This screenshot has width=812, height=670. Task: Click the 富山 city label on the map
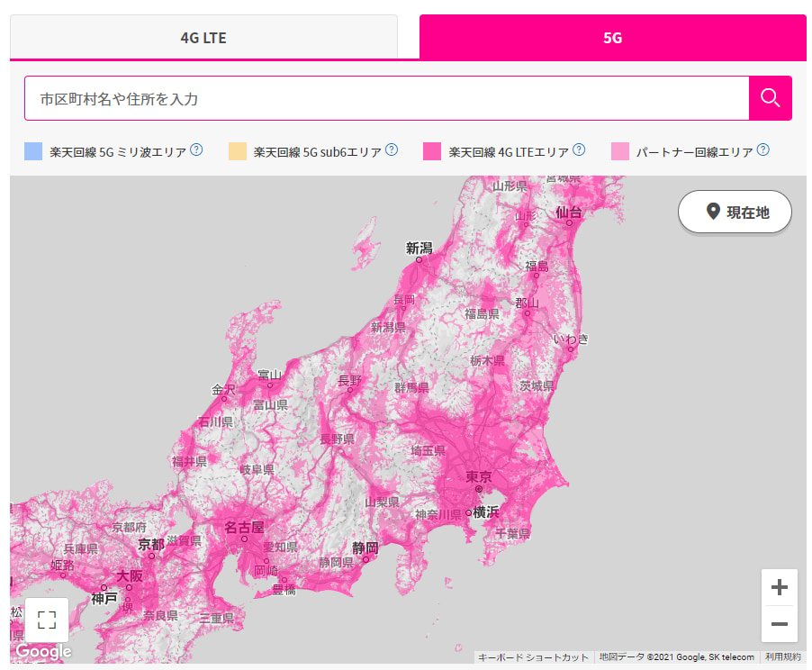pyautogui.click(x=270, y=374)
